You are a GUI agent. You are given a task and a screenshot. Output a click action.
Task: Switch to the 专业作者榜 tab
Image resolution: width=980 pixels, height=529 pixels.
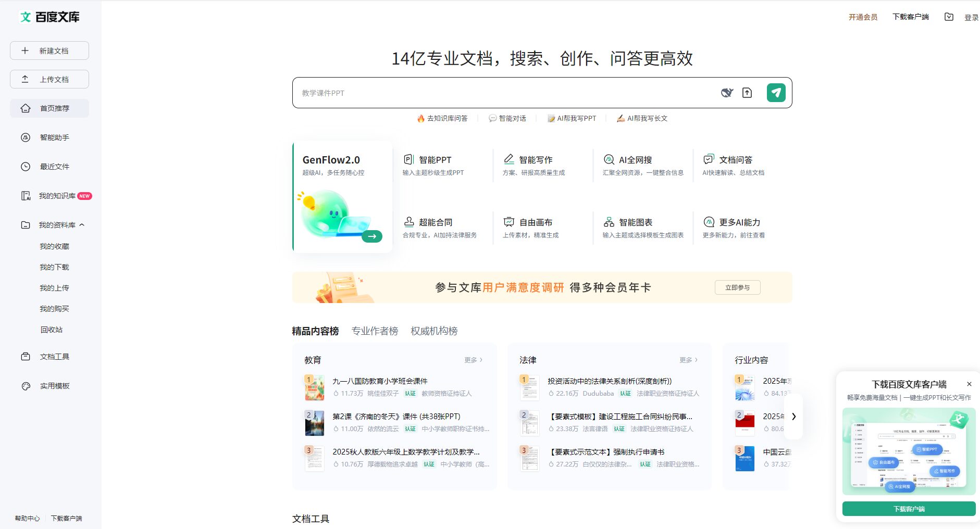click(375, 331)
